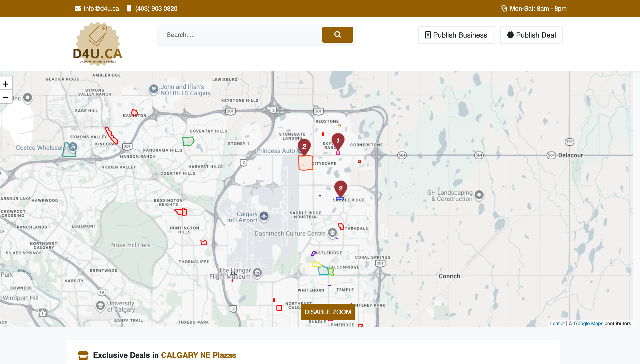Open Publish Business page

point(456,35)
